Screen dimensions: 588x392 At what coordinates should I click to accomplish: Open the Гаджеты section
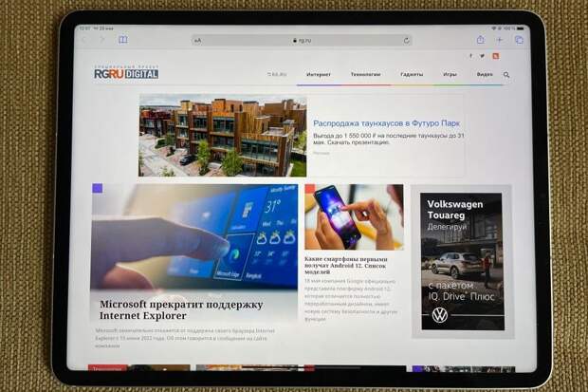412,74
